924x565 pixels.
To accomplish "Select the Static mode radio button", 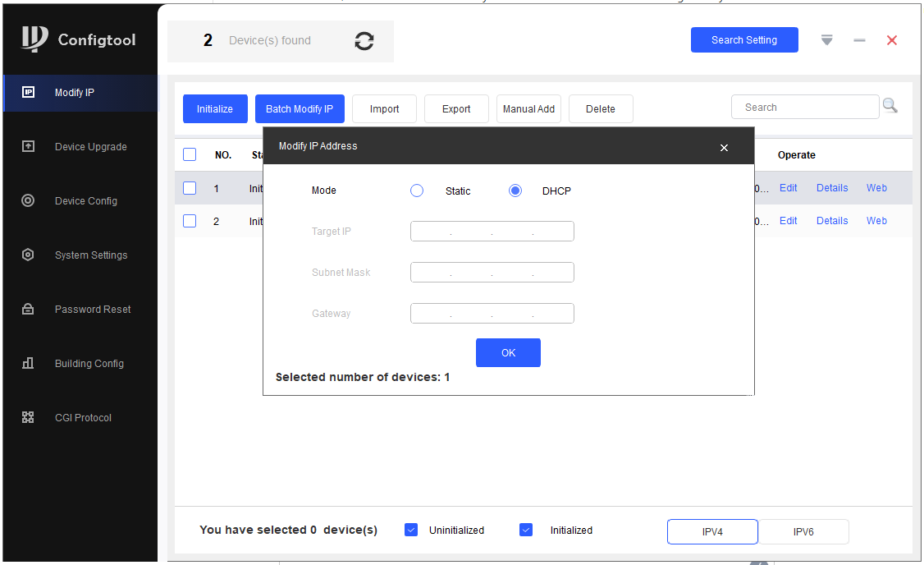I will [417, 191].
